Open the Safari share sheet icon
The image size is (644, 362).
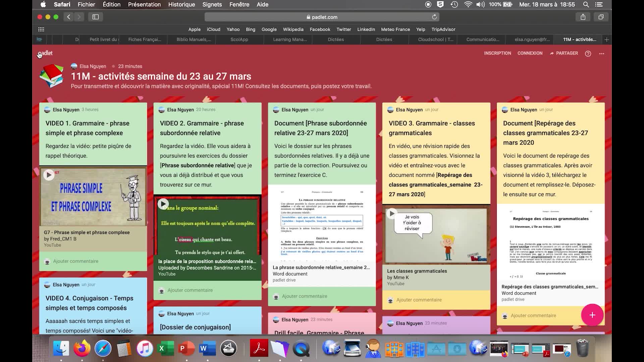click(583, 17)
